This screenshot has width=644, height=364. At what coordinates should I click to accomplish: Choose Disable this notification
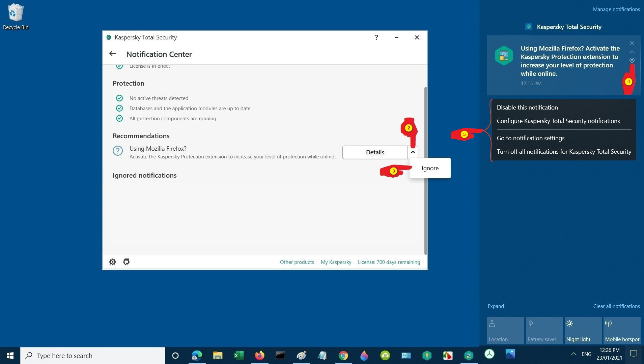tap(527, 108)
